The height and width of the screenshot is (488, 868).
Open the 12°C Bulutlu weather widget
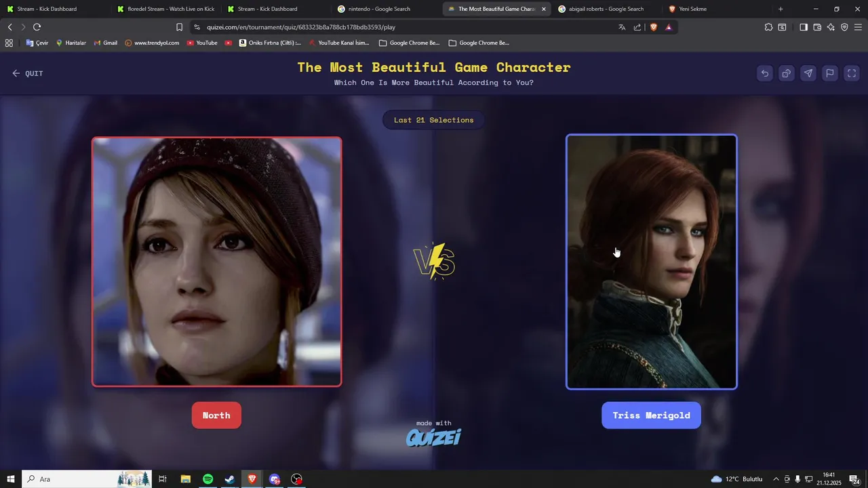(x=737, y=479)
